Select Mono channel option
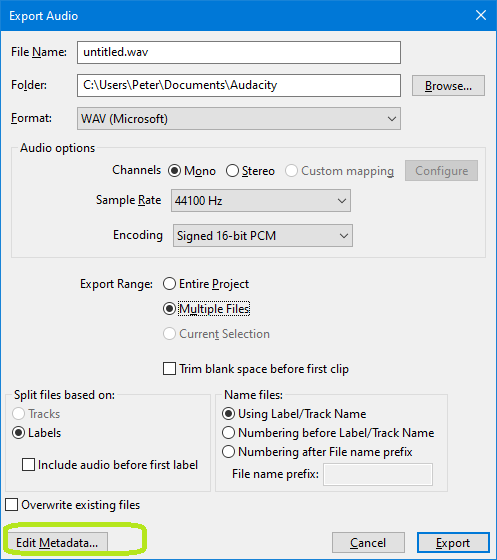The height and width of the screenshot is (560, 497). point(192,171)
